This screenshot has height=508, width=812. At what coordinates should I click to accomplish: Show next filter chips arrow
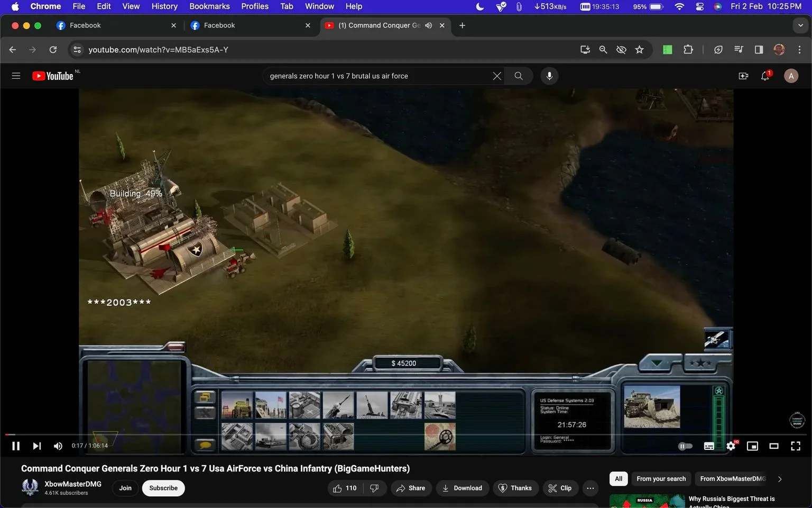[780, 479]
